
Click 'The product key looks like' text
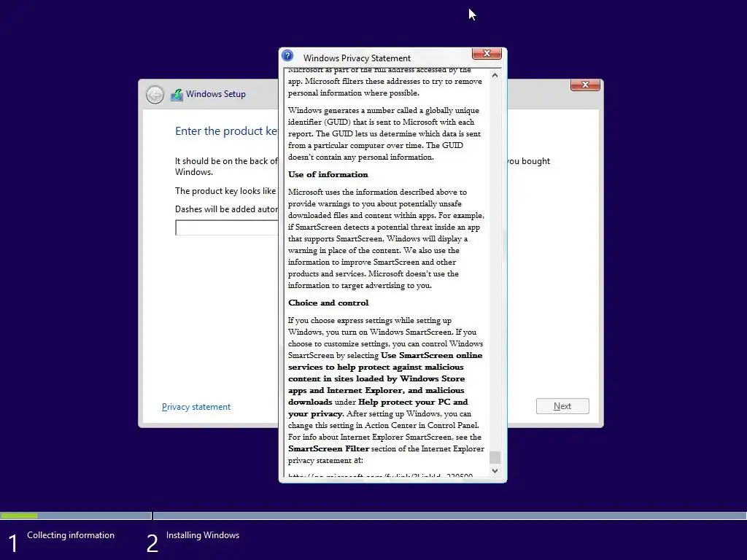pyautogui.click(x=225, y=191)
